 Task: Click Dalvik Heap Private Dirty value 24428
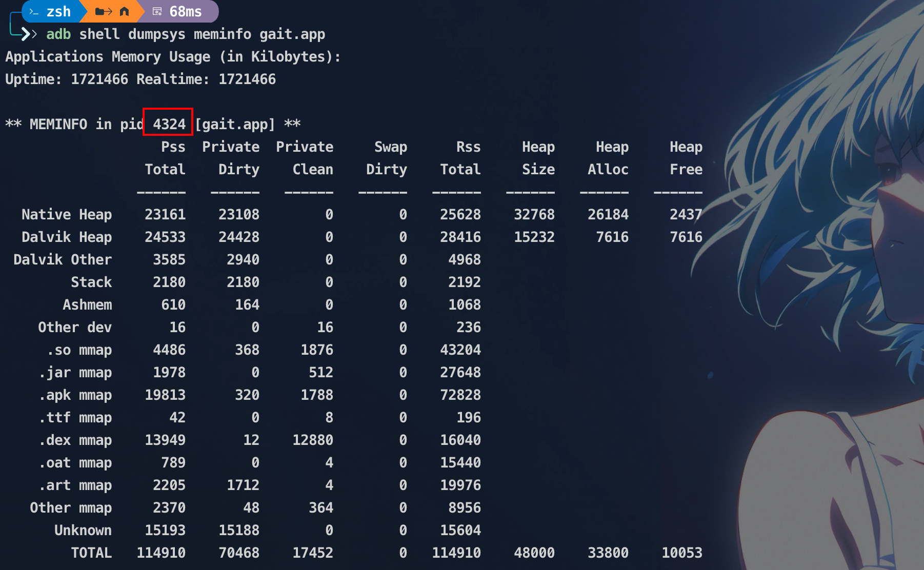239,237
